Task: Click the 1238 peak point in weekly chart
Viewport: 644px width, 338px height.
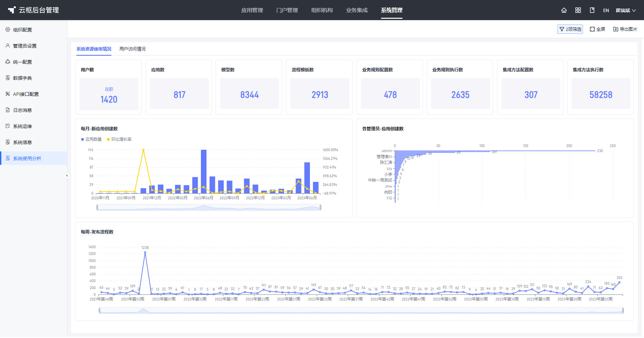Action: click(145, 253)
